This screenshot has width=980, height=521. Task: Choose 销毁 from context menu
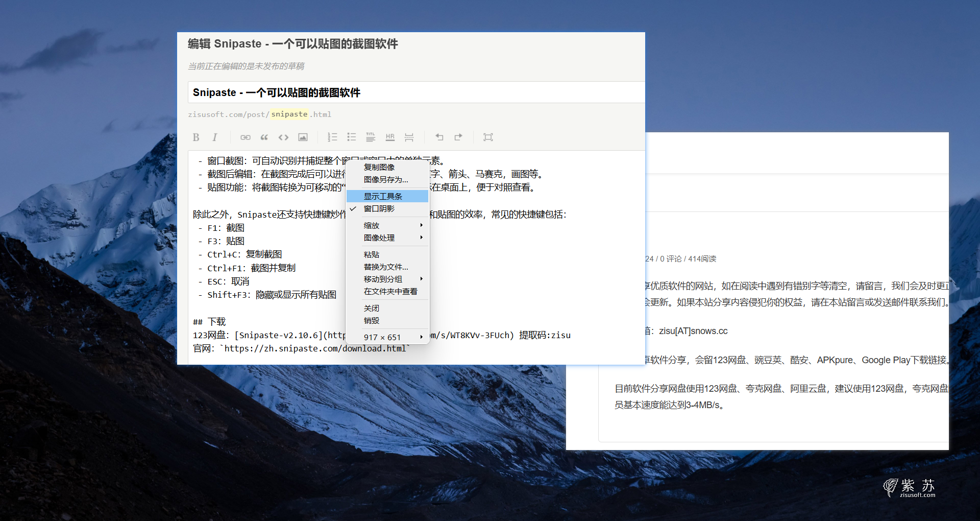click(x=387, y=320)
